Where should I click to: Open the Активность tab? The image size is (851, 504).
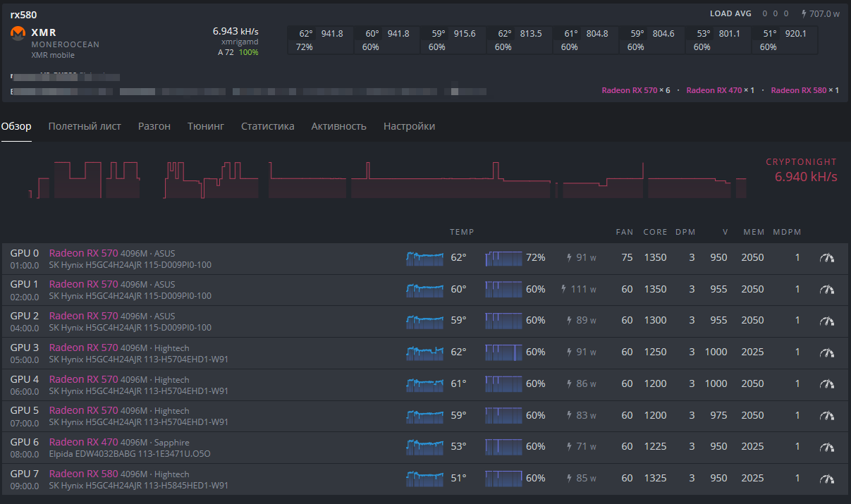coord(339,126)
